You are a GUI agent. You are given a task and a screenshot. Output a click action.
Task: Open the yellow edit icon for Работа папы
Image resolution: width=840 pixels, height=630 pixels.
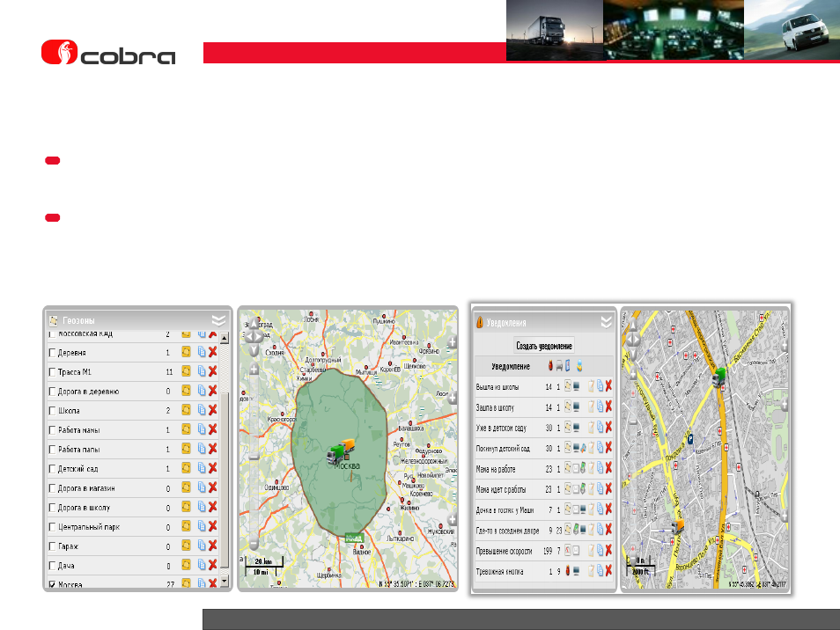click(x=186, y=448)
